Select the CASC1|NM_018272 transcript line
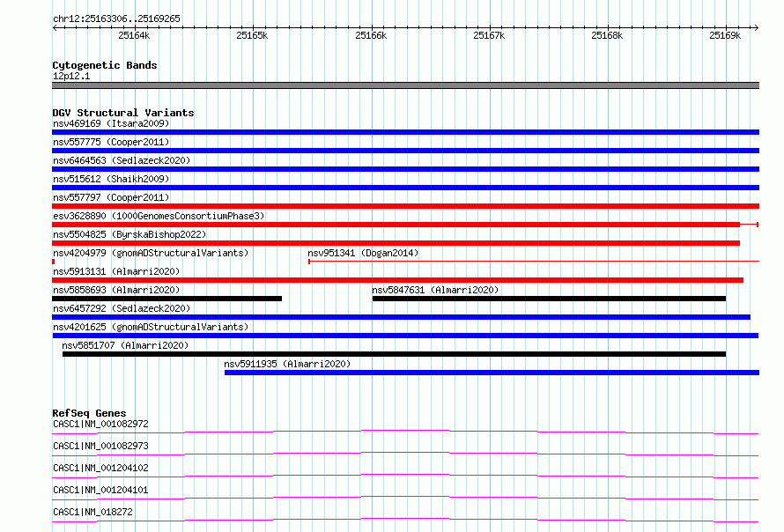The width and height of the screenshot is (784, 532). [x=405, y=520]
